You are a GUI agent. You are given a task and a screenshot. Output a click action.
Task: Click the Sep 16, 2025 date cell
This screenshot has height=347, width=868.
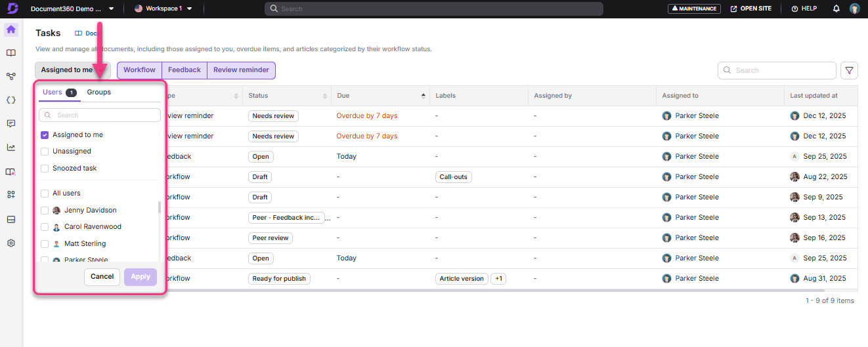click(x=825, y=237)
